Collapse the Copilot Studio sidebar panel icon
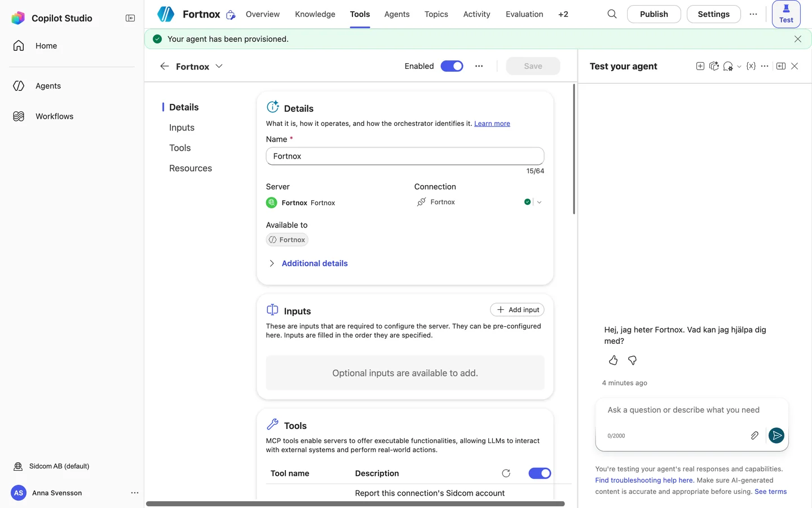 [130, 18]
